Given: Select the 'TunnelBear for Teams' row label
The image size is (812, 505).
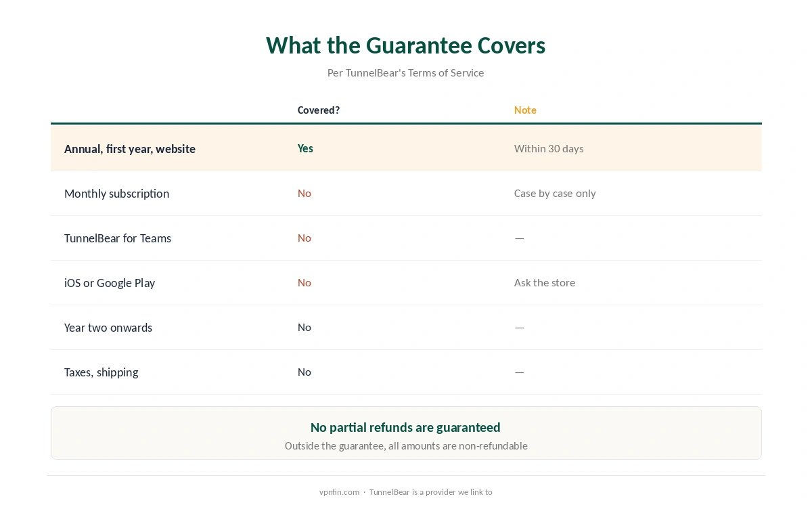Looking at the screenshot, I should [118, 238].
